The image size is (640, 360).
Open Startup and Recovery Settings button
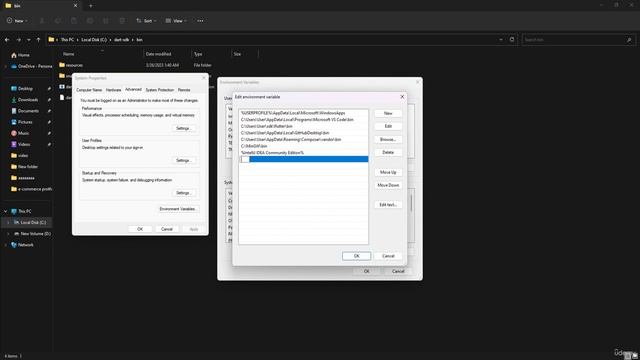[x=183, y=193]
